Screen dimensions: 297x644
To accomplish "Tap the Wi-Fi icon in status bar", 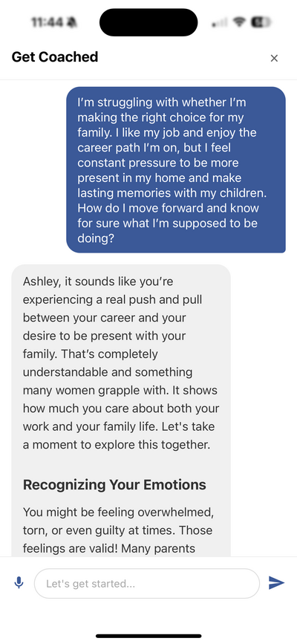I will 238,22.
